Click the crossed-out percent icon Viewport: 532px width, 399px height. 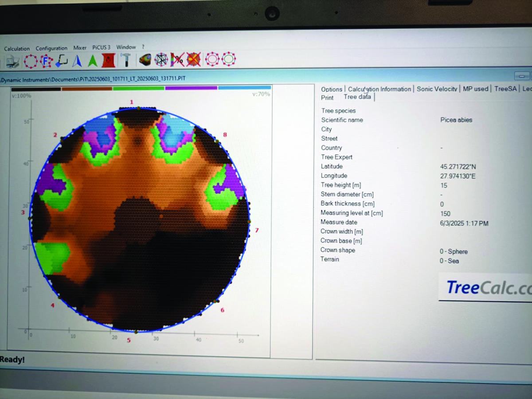[177, 59]
